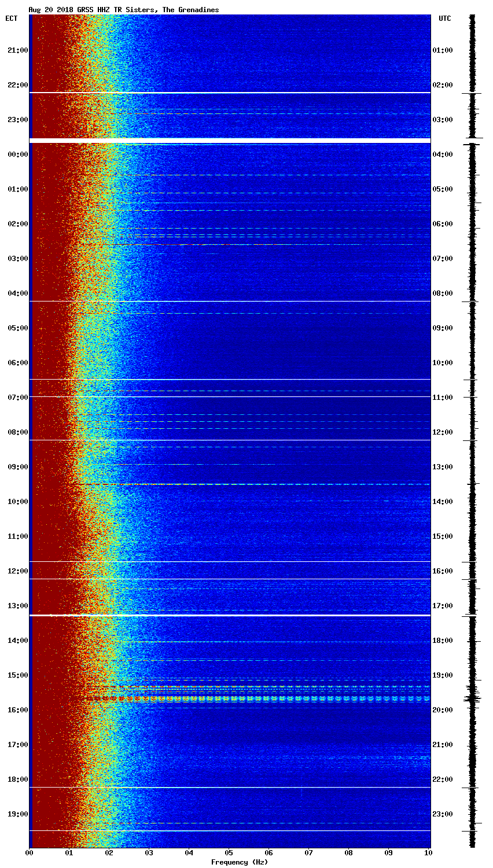Click the ECT axis label '23:00'
Viewport: 493px width, 868px height.
pos(18,120)
